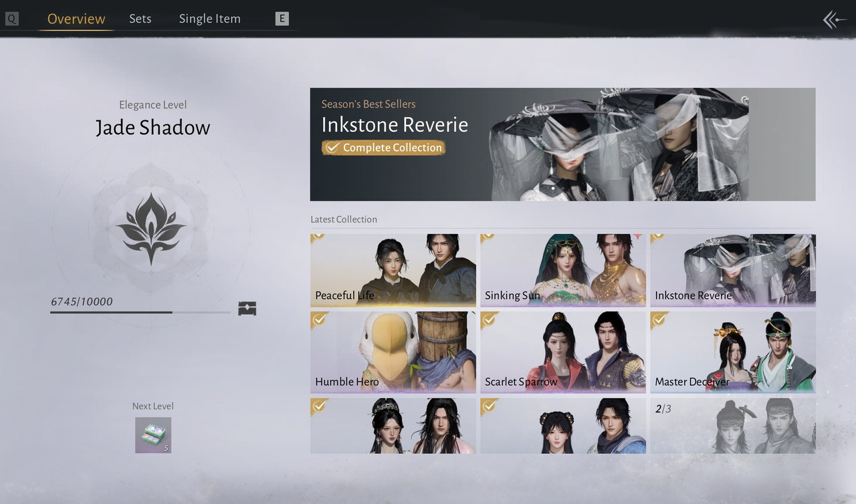Click the E key shortcut icon
Viewport: 856px width, 504px height.
282,19
